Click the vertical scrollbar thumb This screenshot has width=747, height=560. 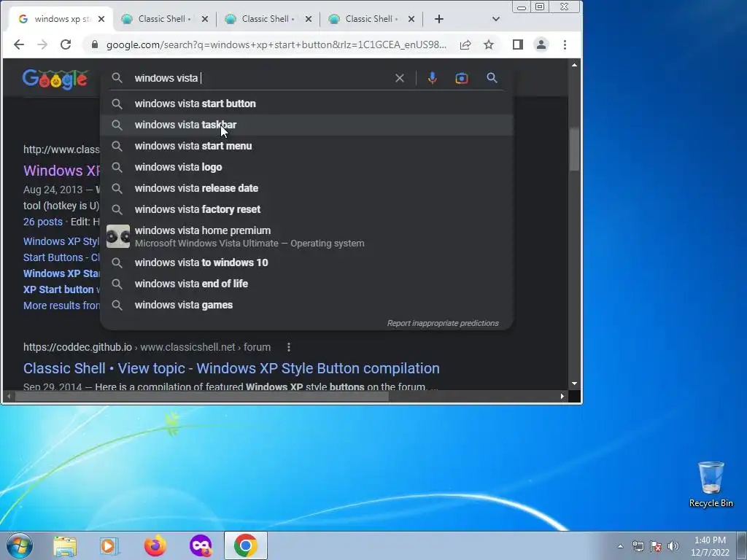point(574,149)
